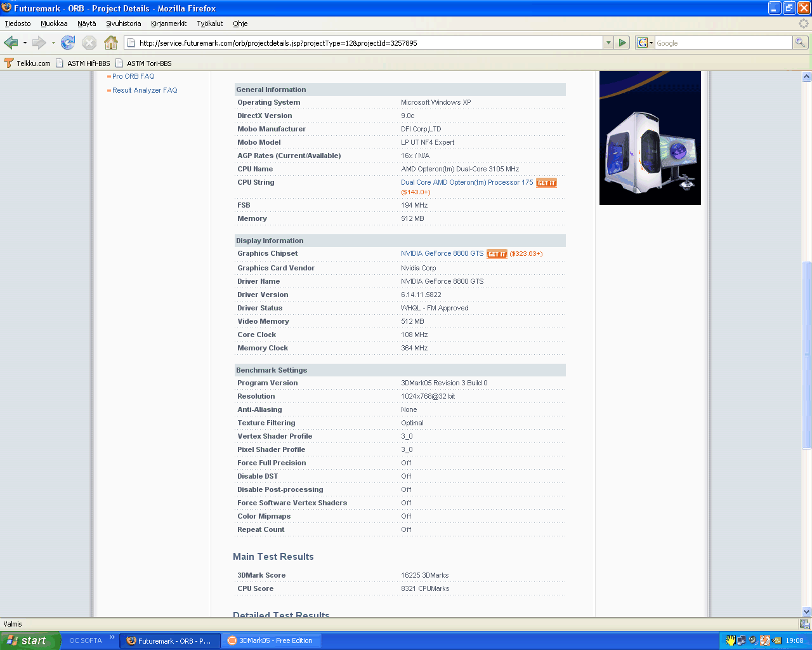Open the Kirjanmerkit menu
The width and height of the screenshot is (812, 650).
[x=169, y=23]
